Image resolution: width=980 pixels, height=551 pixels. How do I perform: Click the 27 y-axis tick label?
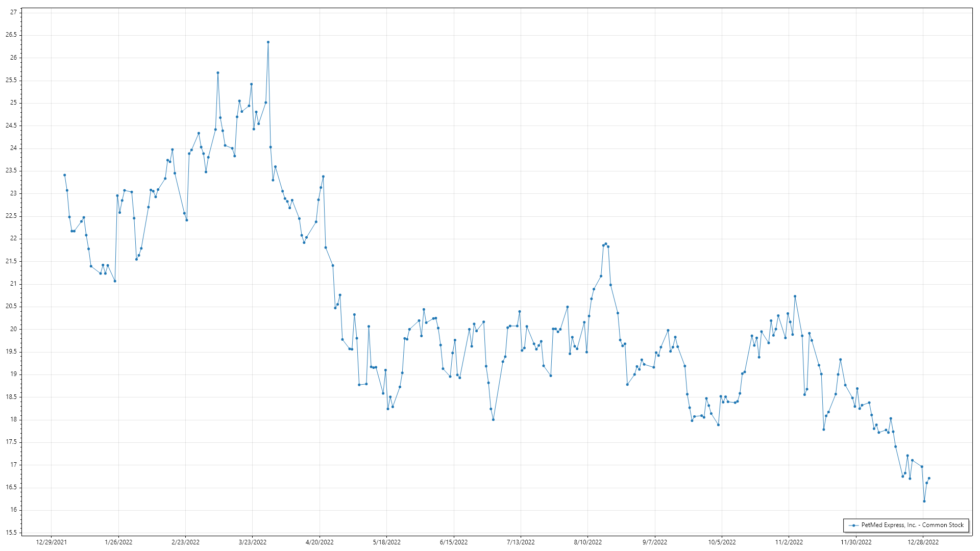tap(13, 12)
